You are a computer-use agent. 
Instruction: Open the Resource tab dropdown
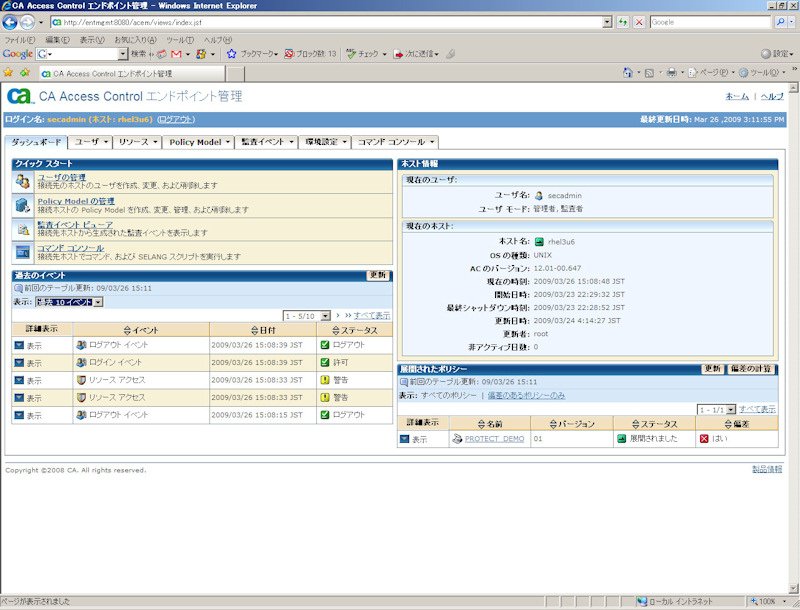tap(155, 142)
